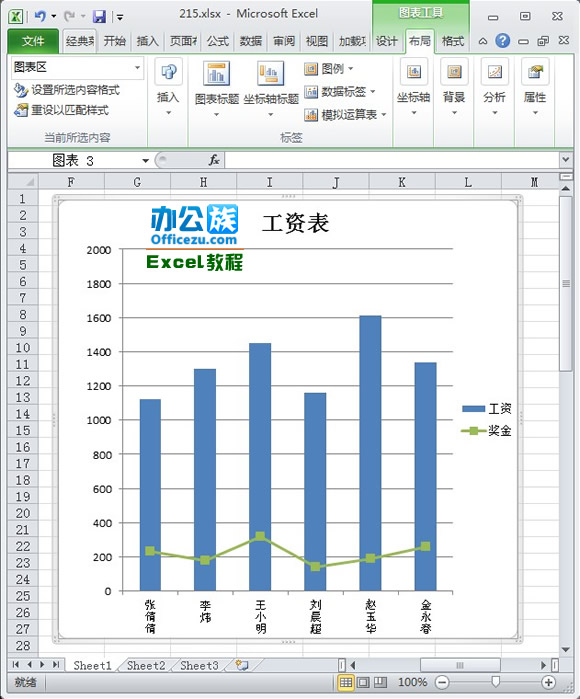Click the 背景 background icon
The image size is (580, 699).
coord(454,71)
